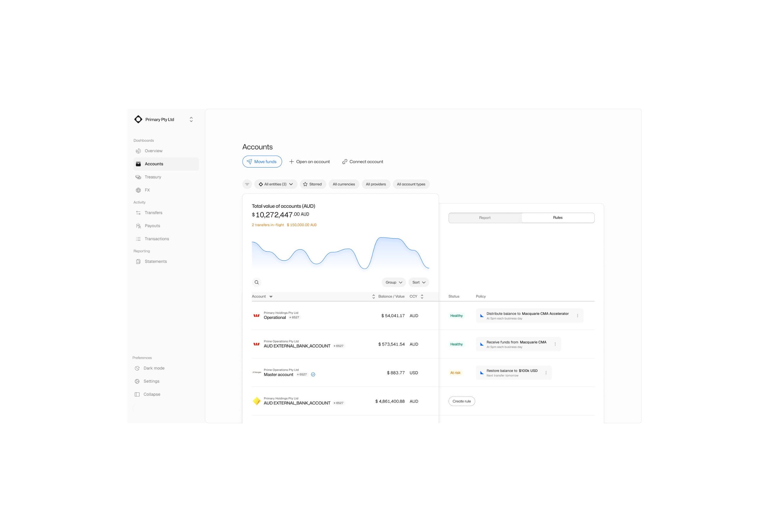Select Transfers in the sidebar
This screenshot has height=532, width=769.
166,213
